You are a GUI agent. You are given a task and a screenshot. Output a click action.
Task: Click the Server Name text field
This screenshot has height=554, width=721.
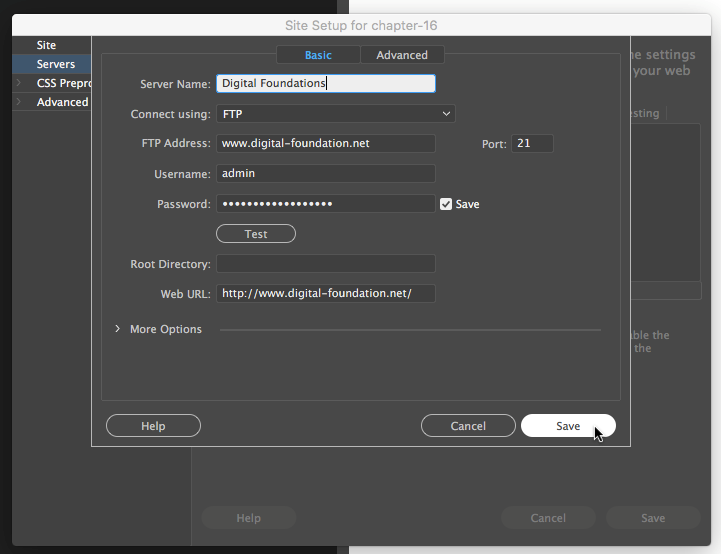point(326,84)
